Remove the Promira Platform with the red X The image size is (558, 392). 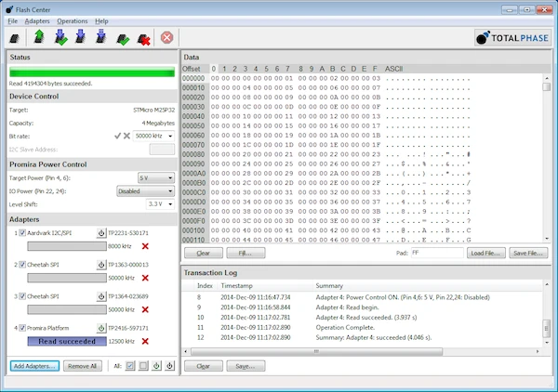pos(145,341)
